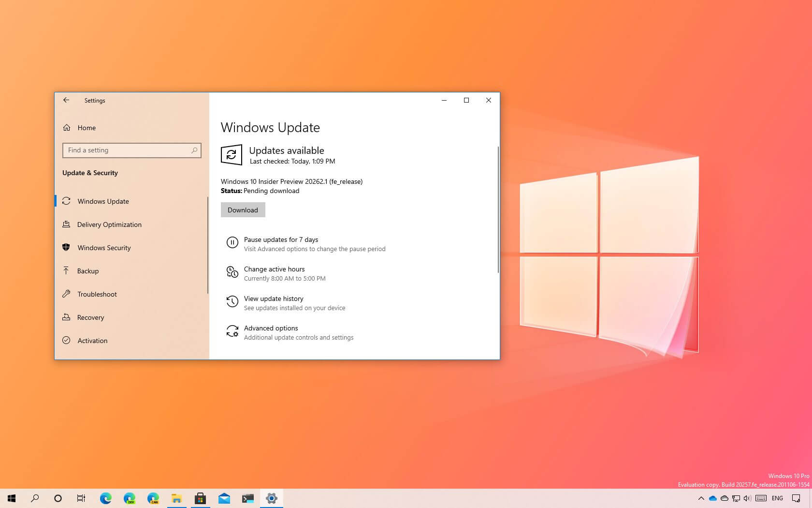Select Windows Update in the sidebar
Screen dimensions: 812x508
tap(103, 201)
